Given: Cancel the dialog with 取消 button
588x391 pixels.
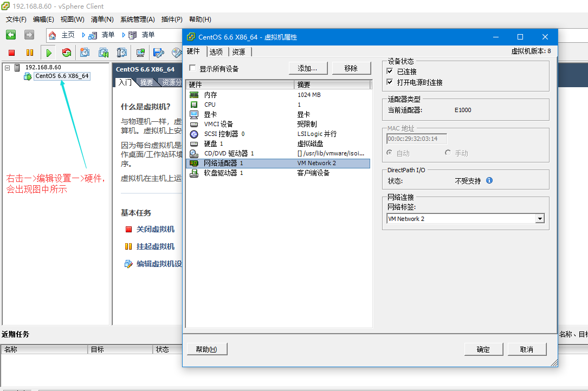Looking at the screenshot, I should coord(527,349).
